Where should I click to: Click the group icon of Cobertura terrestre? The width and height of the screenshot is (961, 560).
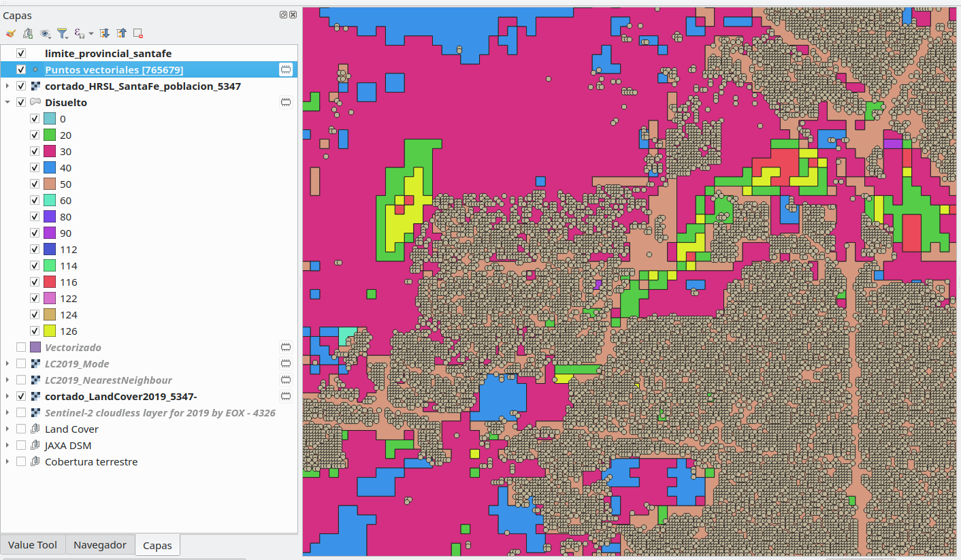(35, 461)
